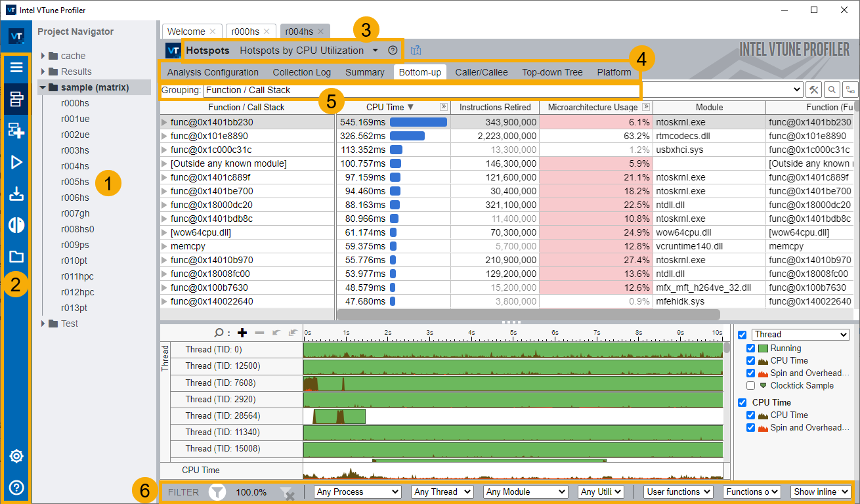This screenshot has height=504, width=860.
Task: Click the zoom-in plus icon on the timeline
Action: coord(242,333)
